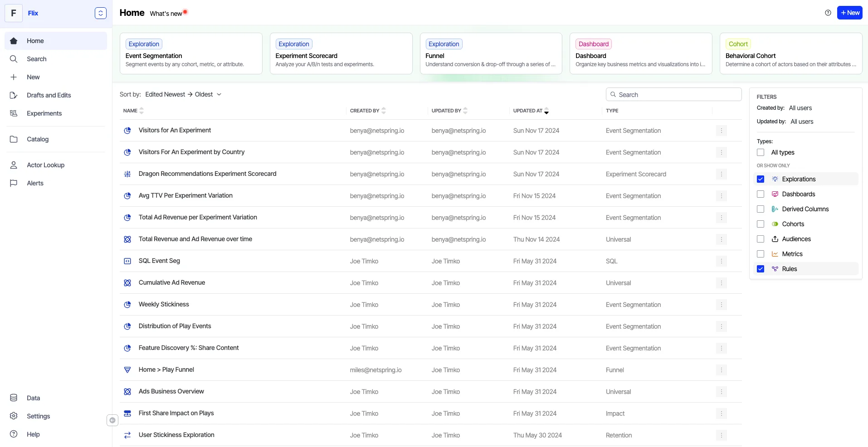Click the funnel icon next to Home > Play Funnel
This screenshot has width=868, height=447.
point(127,370)
